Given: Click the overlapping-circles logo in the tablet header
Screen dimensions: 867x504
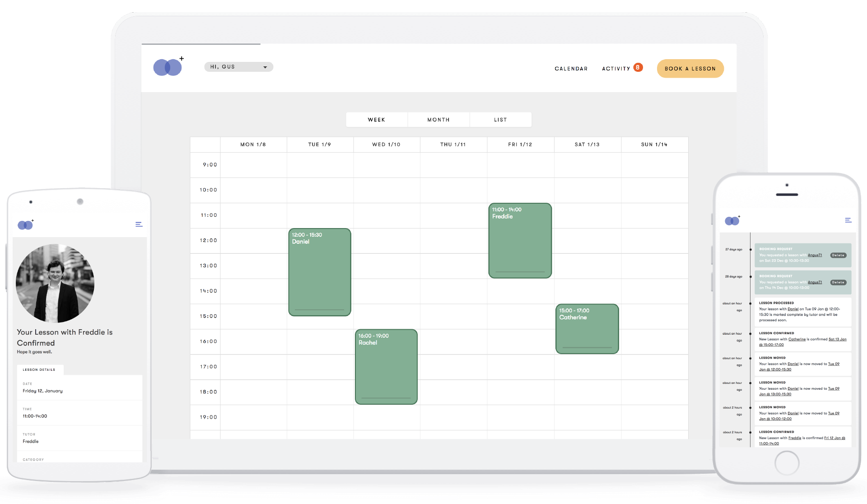Looking at the screenshot, I should [168, 67].
